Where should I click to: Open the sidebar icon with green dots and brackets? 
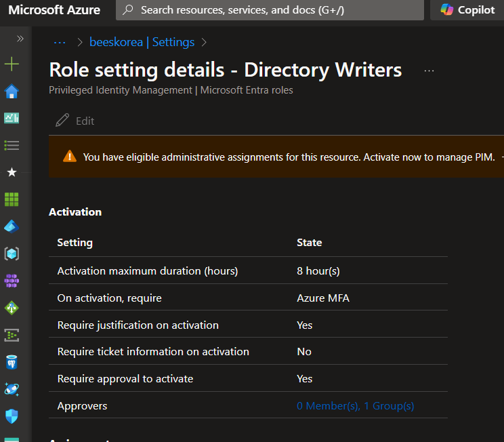point(12,335)
